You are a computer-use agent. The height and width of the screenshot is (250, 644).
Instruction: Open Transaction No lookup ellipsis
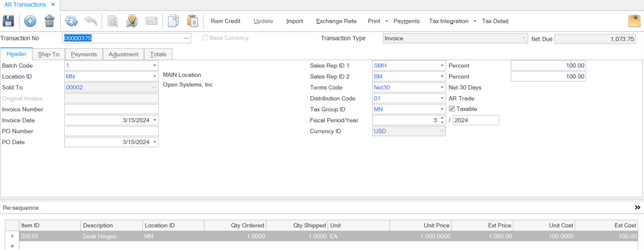click(187, 38)
